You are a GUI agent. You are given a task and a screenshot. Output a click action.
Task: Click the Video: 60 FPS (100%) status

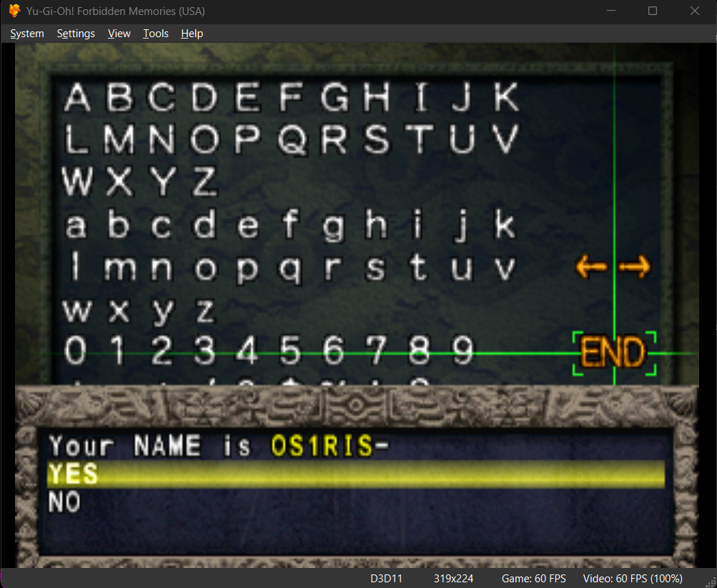point(633,579)
